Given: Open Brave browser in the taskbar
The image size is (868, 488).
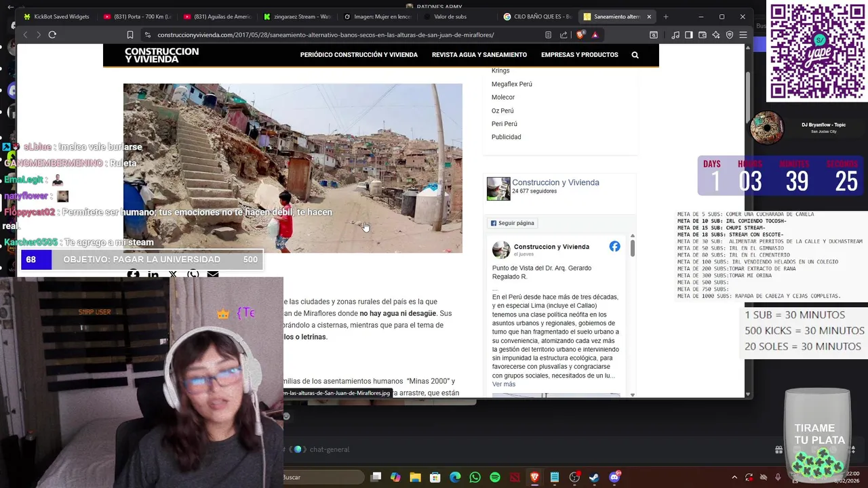Looking at the screenshot, I should click(x=534, y=477).
